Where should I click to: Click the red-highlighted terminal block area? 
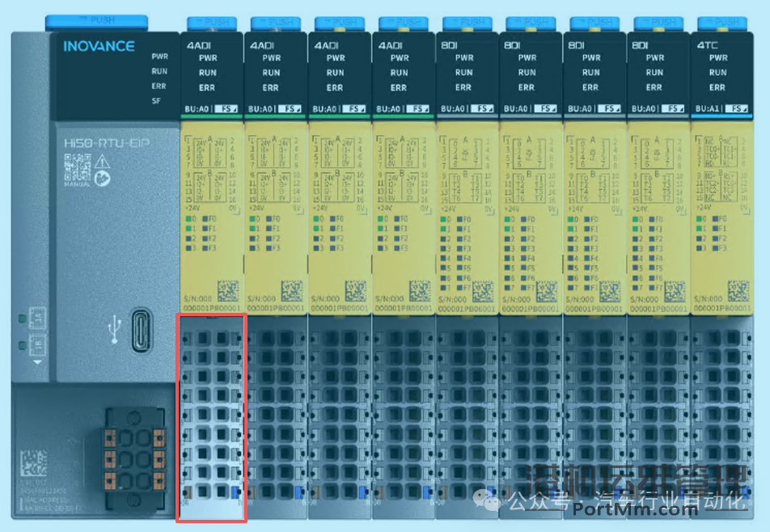pos(211,416)
